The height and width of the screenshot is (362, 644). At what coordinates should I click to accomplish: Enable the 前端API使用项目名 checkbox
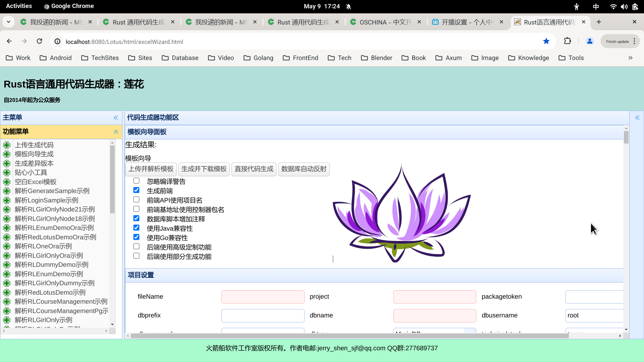tap(136, 200)
